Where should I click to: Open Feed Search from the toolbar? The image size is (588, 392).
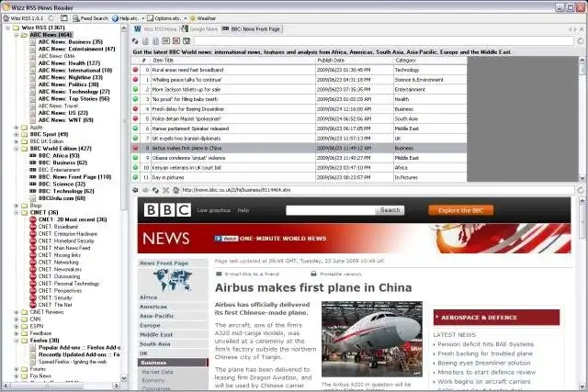(90, 18)
